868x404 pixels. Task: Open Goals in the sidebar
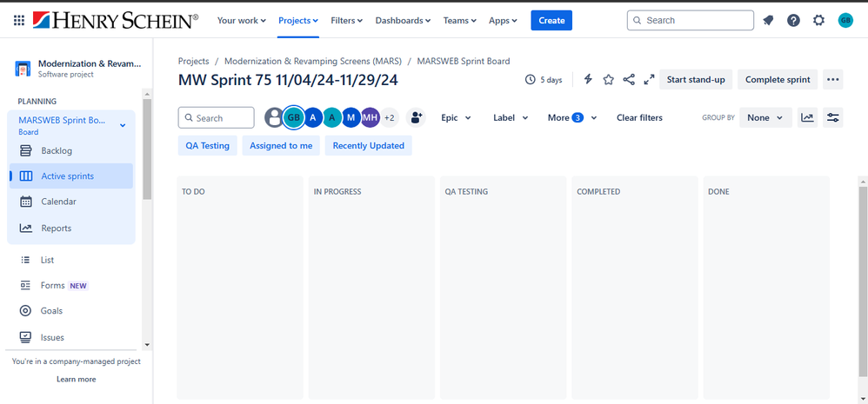point(70,310)
